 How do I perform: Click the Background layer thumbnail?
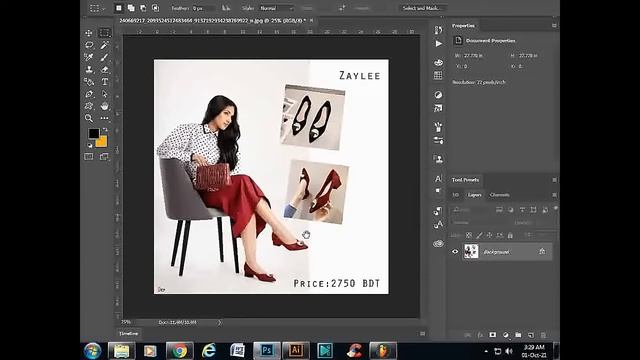pos(471,251)
